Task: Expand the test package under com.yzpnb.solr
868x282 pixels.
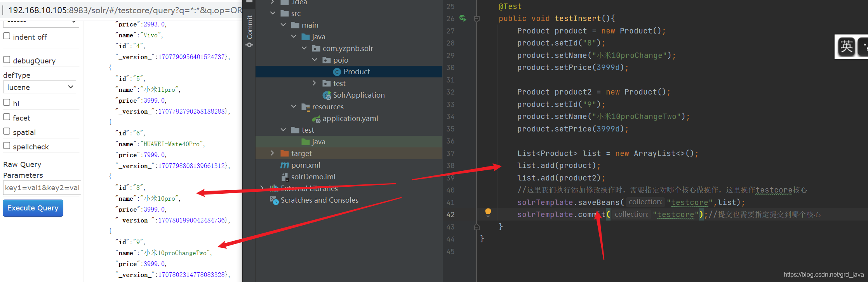Action: 315,83
